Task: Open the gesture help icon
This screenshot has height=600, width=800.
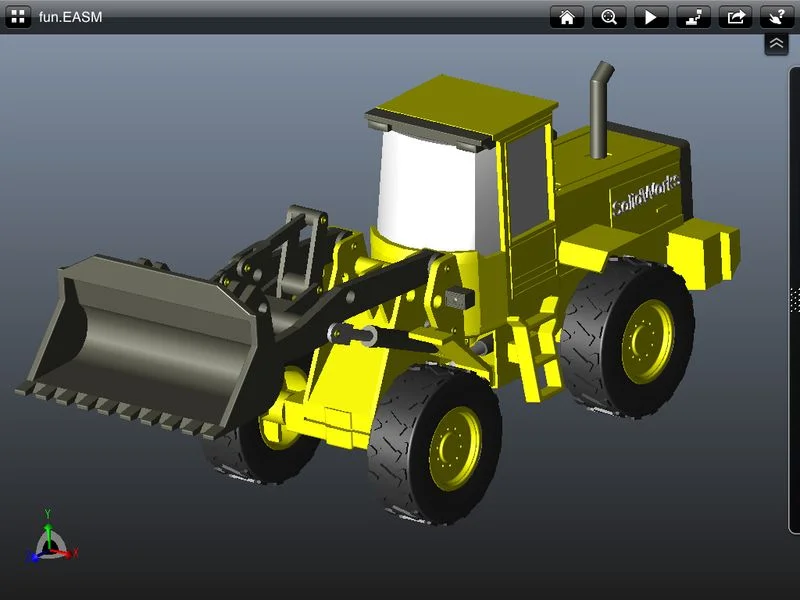Action: pos(777,17)
